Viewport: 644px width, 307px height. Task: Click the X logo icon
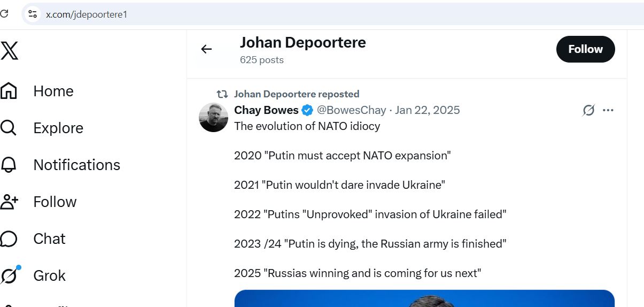click(10, 51)
